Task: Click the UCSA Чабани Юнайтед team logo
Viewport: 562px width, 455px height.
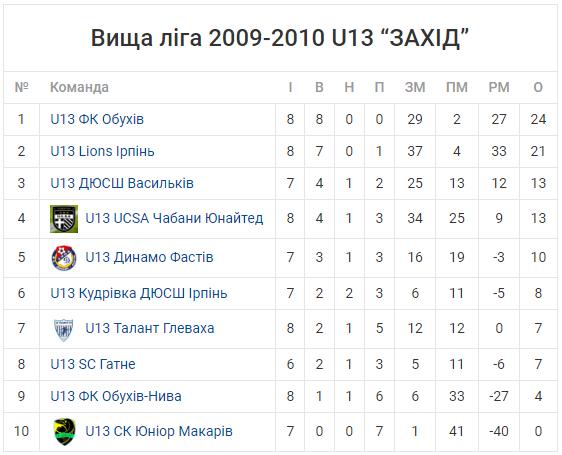Action: click(x=64, y=219)
